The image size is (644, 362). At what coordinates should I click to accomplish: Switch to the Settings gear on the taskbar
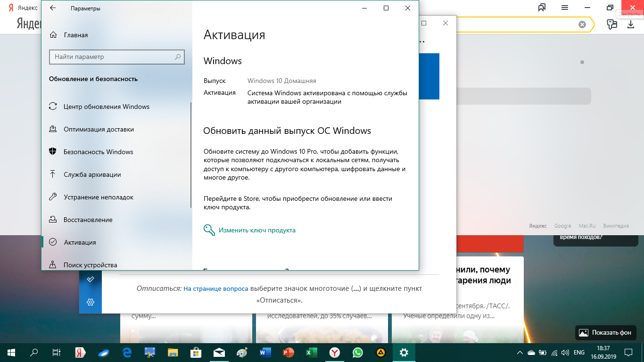click(404, 352)
